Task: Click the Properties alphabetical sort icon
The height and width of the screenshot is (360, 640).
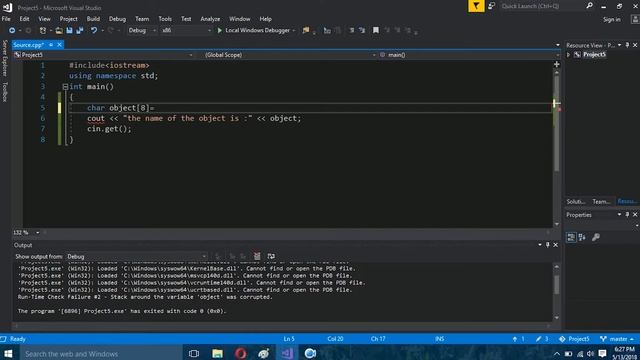Action: (582, 237)
